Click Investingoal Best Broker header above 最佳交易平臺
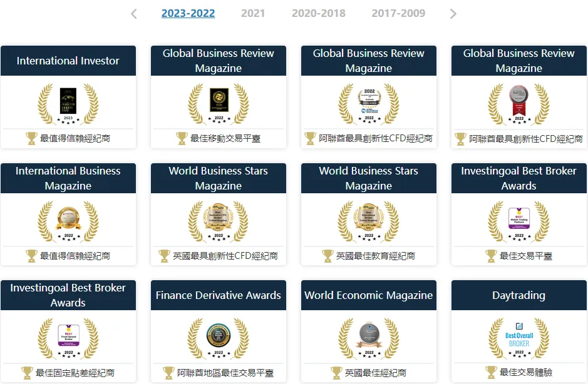 click(519, 178)
